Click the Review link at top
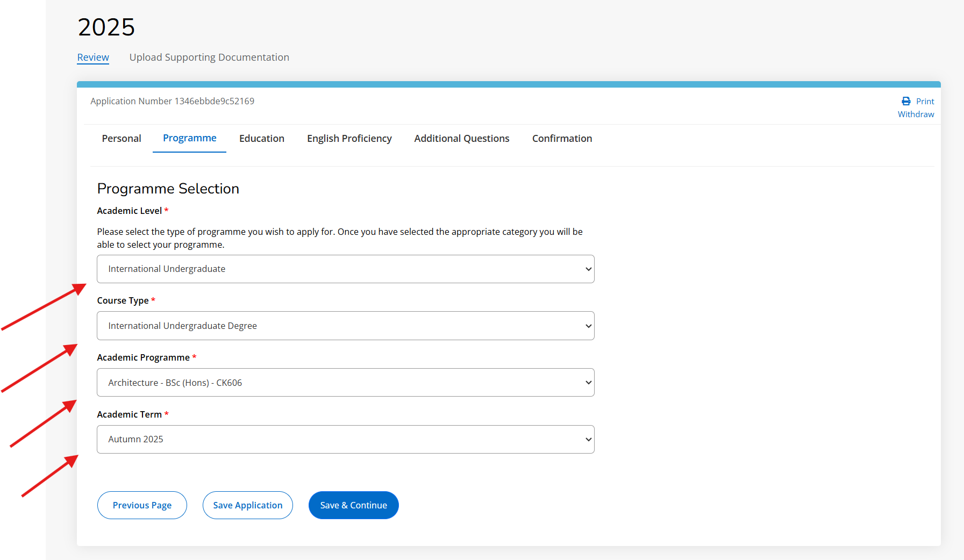 tap(93, 58)
